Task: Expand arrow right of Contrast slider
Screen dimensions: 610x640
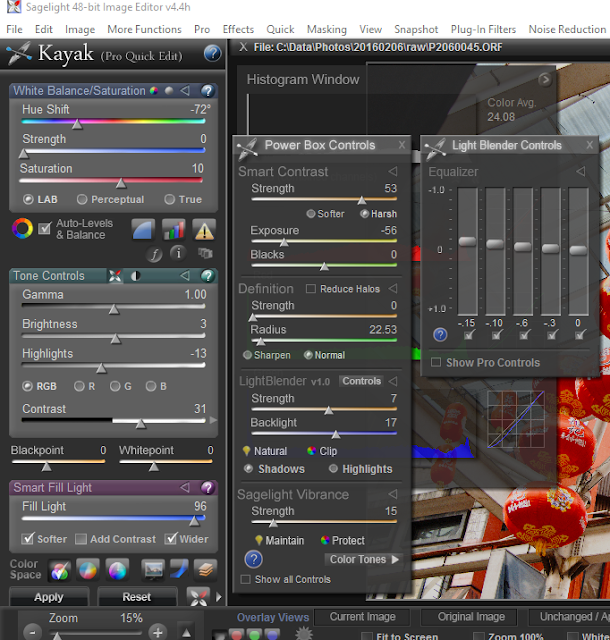Action: 213,420
